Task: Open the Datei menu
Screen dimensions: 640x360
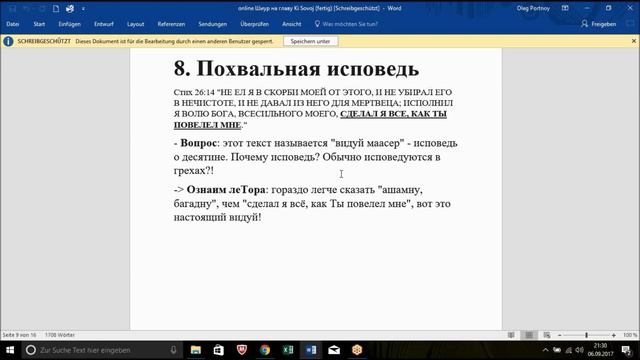Action: tap(13, 24)
